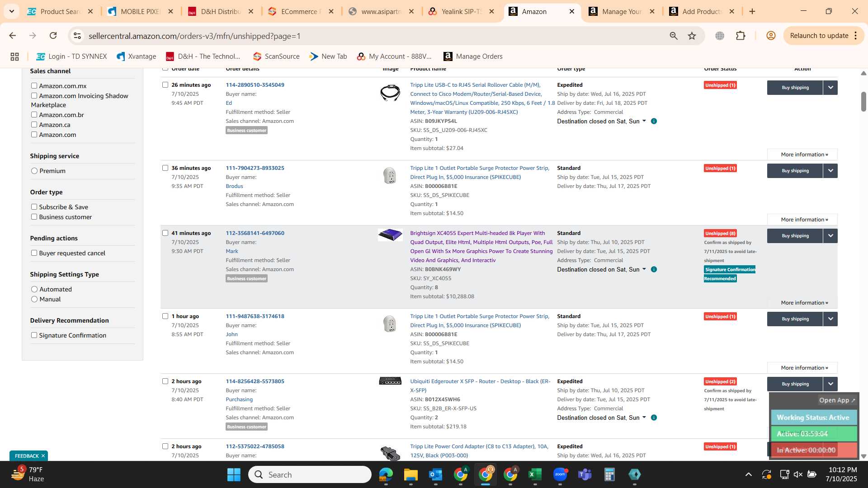This screenshot has height=488, width=868.
Task: Switch to the D&H Distributing tab
Action: [x=221, y=11]
